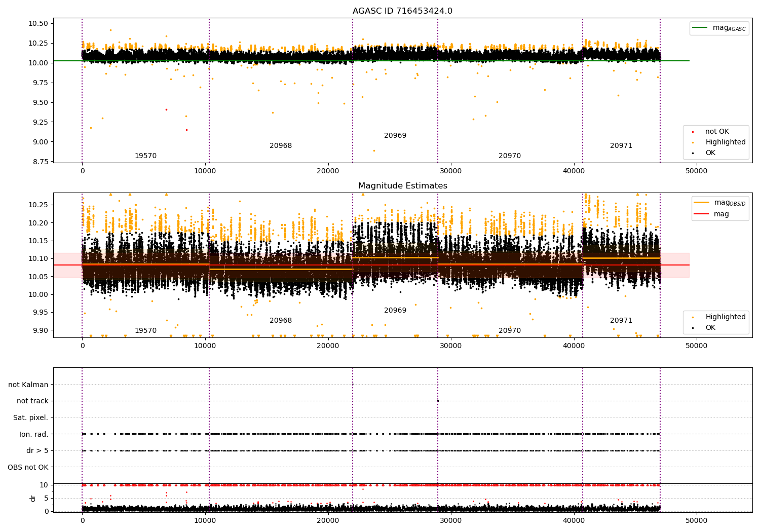Click OBSID label 20971 in the middle plot

pos(621,321)
